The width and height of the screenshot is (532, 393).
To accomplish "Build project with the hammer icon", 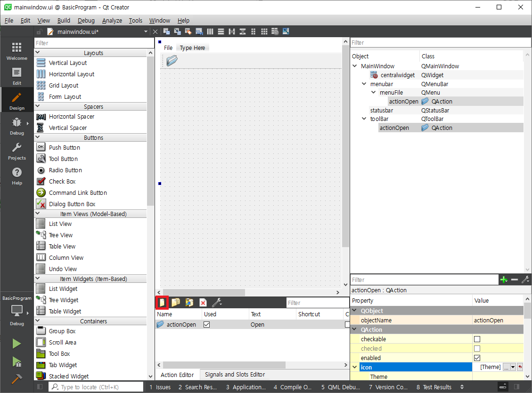I will [x=16, y=379].
